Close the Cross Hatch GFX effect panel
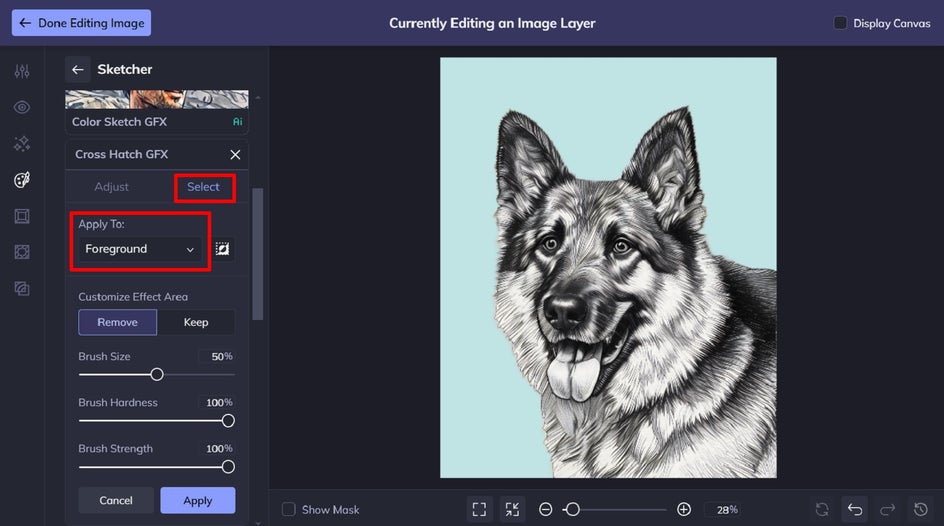944x526 pixels. tap(235, 155)
